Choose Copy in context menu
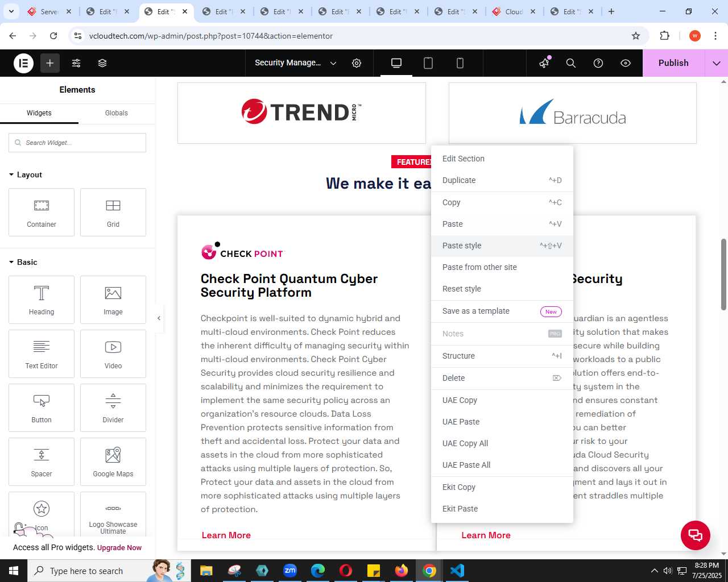The width and height of the screenshot is (728, 582). (502, 202)
